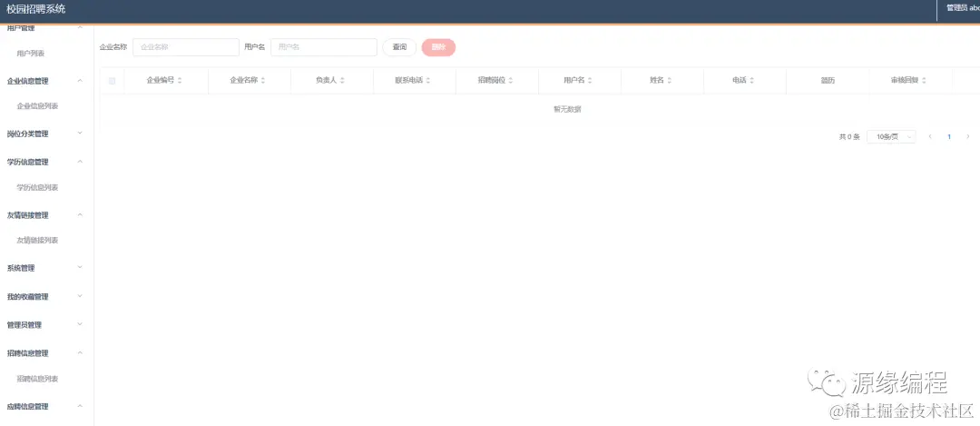Sort by 审核回复 column sort arrows
This screenshot has height=426, width=980.
(924, 81)
